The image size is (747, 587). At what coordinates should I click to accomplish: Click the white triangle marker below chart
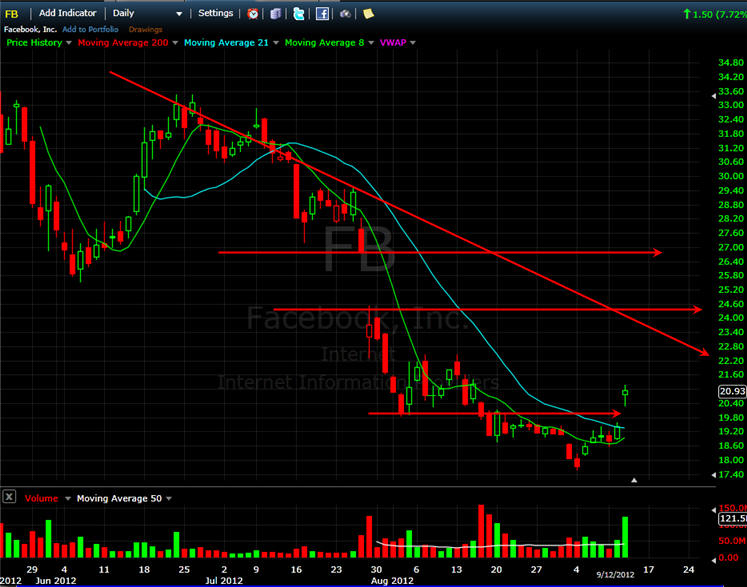tap(634, 480)
